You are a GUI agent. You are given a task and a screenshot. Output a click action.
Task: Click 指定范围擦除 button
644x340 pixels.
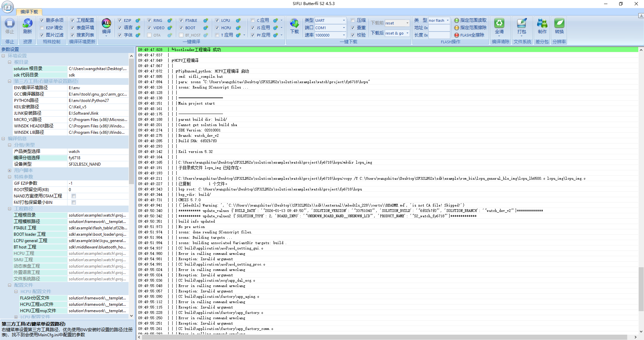(x=470, y=28)
